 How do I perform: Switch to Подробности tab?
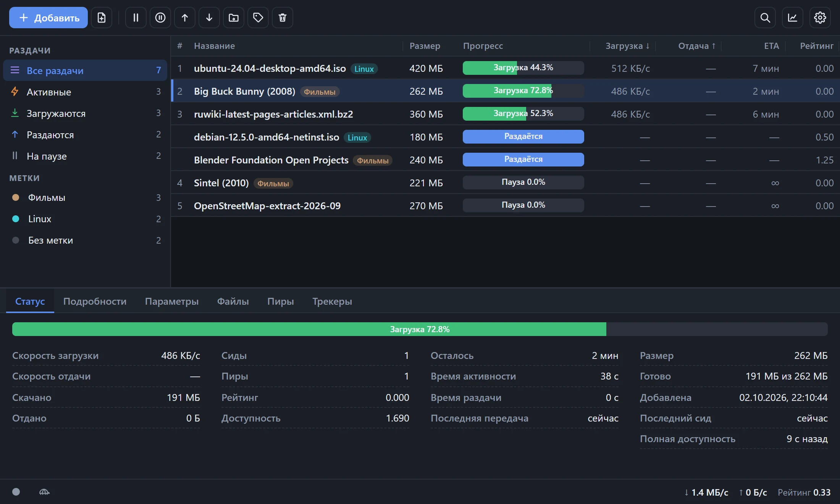tap(95, 301)
